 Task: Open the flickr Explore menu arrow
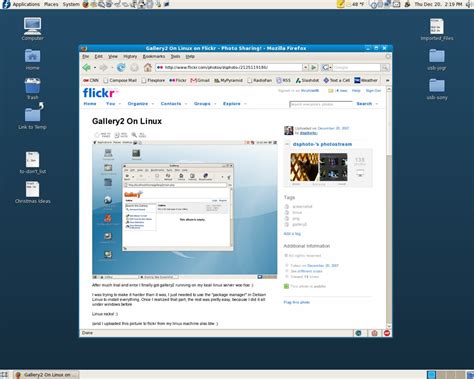click(245, 104)
